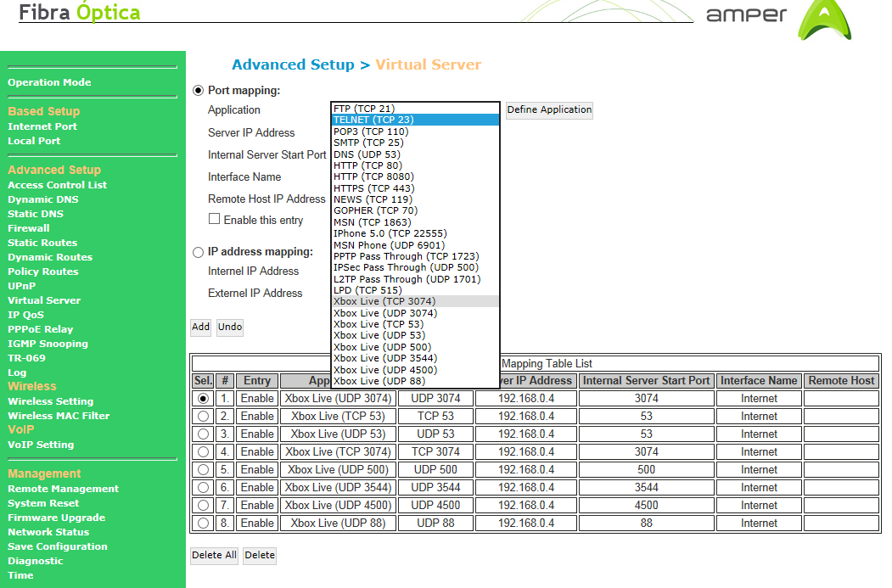Select row 4 radio for Xbox Live (TCP 3074)

tap(203, 452)
